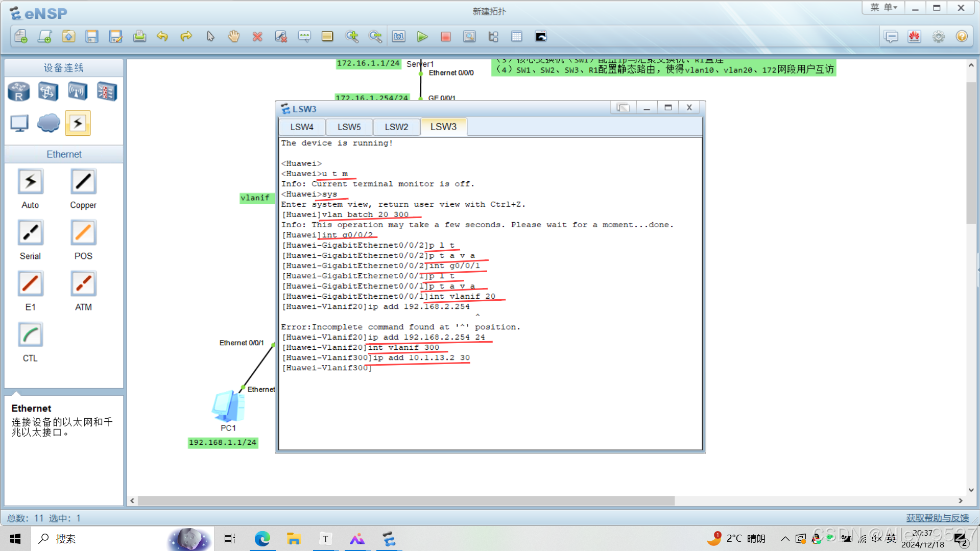Screen dimensions: 980x551
Task: Click the Print toolbar icon
Action: tap(139, 36)
